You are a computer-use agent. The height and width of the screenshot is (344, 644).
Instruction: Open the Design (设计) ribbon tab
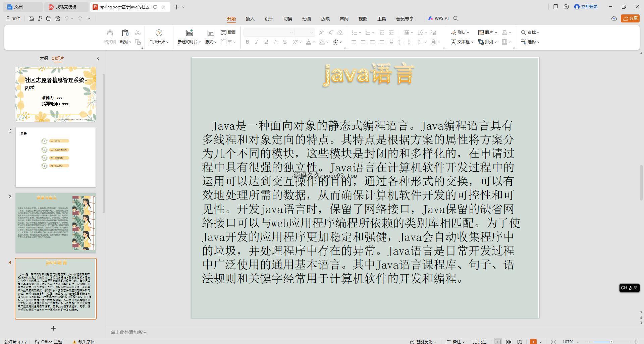[x=269, y=19]
